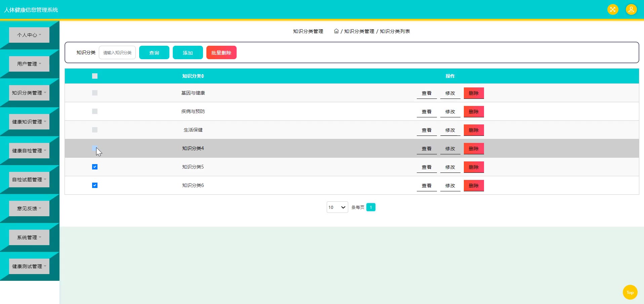
Task: Sort by the 知识分类 column sort arrows
Action: pyautogui.click(x=203, y=76)
